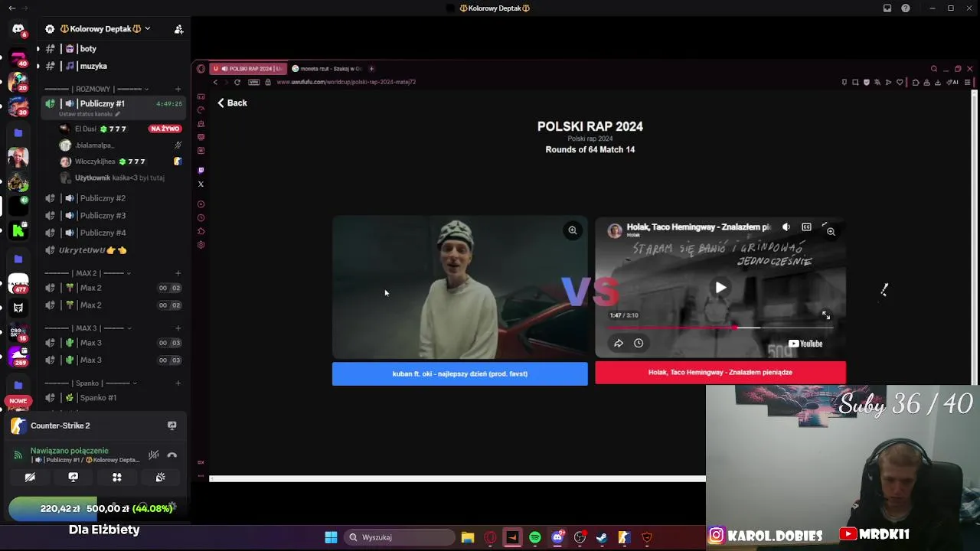The image size is (980, 551).
Task: Join the Publiczny #2 voice channel
Action: [x=103, y=198]
